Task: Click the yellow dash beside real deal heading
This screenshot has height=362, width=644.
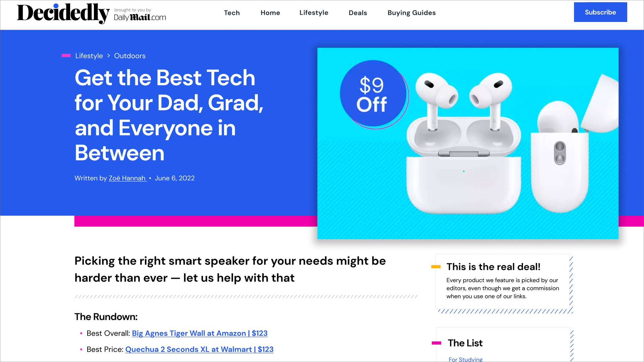Action: pos(436,267)
